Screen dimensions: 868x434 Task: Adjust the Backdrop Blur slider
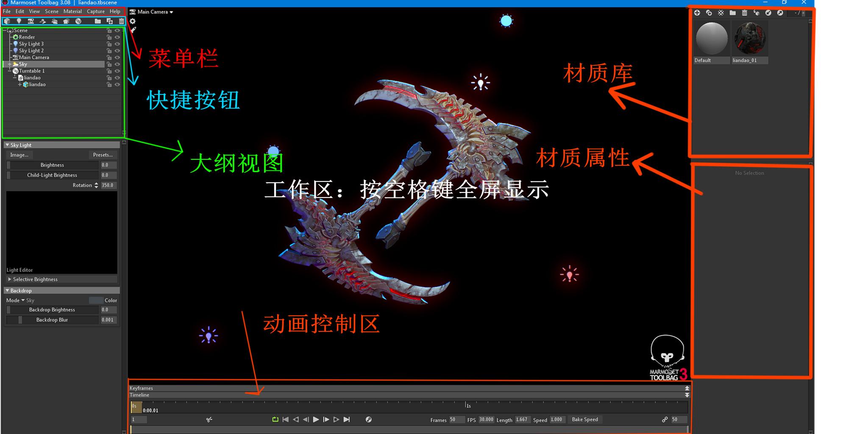[53, 320]
